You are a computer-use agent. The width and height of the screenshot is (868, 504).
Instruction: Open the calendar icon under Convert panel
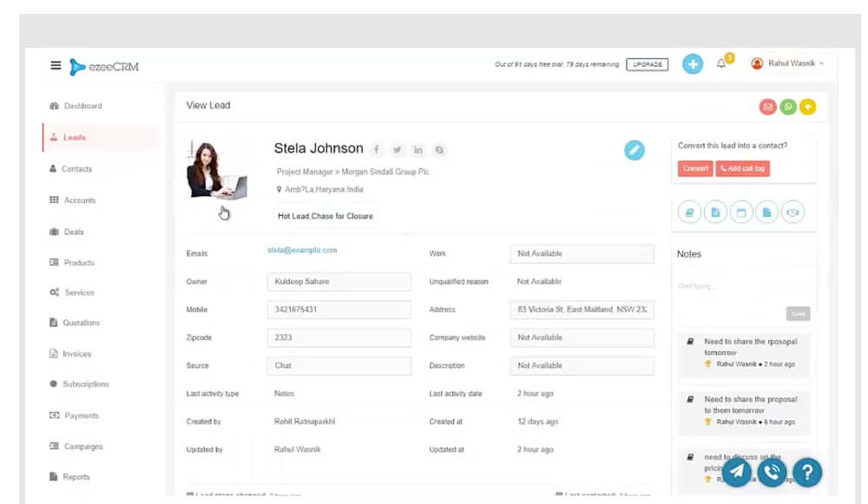click(x=740, y=212)
